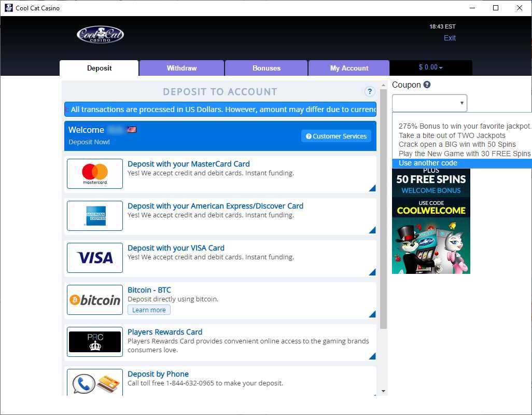Click the Coupon help question icon
This screenshot has height=415, width=532.
pyautogui.click(x=427, y=85)
